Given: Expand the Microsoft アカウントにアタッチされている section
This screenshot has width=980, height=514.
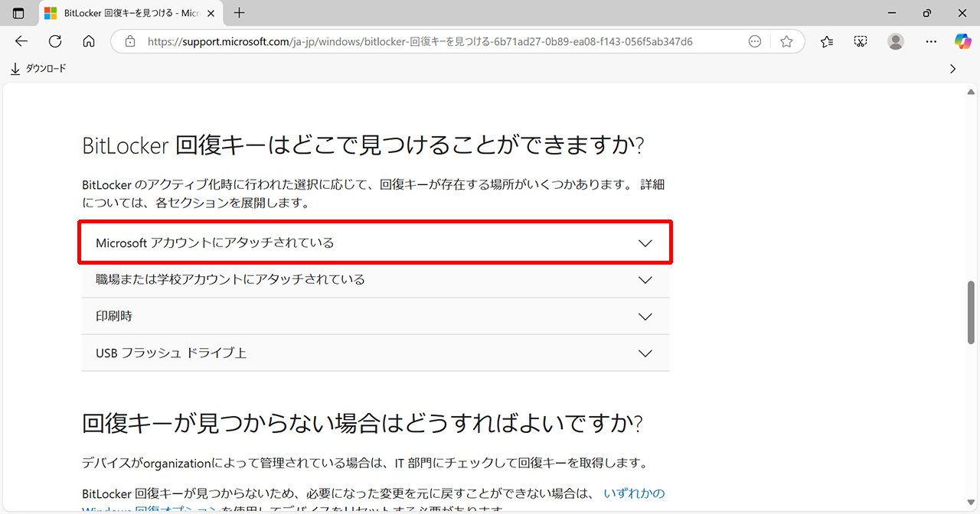Looking at the screenshot, I should (x=375, y=242).
